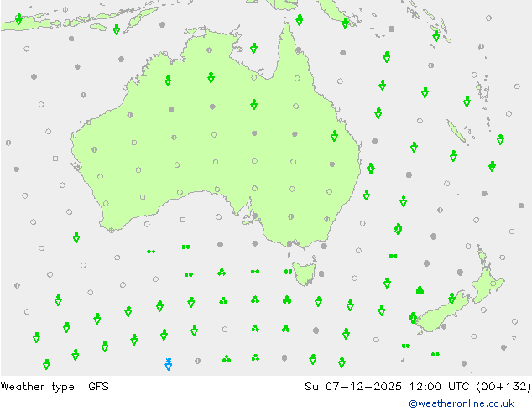Click the Tasmania island on the map

(305, 273)
